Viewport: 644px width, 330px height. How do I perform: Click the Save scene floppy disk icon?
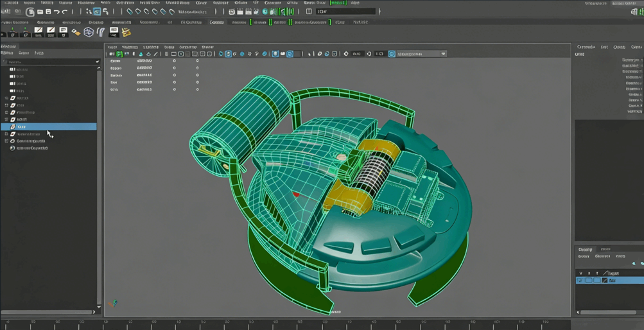tap(48, 12)
